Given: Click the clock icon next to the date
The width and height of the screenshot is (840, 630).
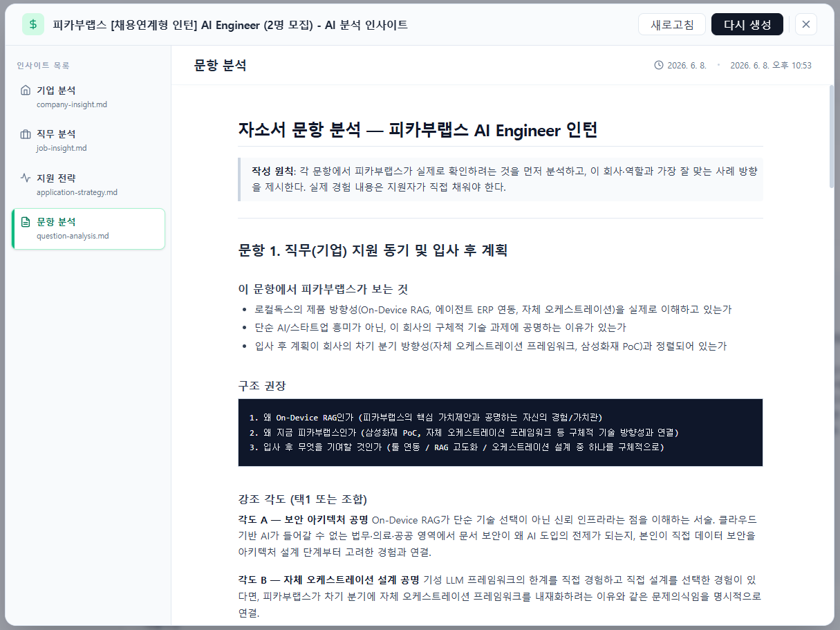Looking at the screenshot, I should click(659, 66).
